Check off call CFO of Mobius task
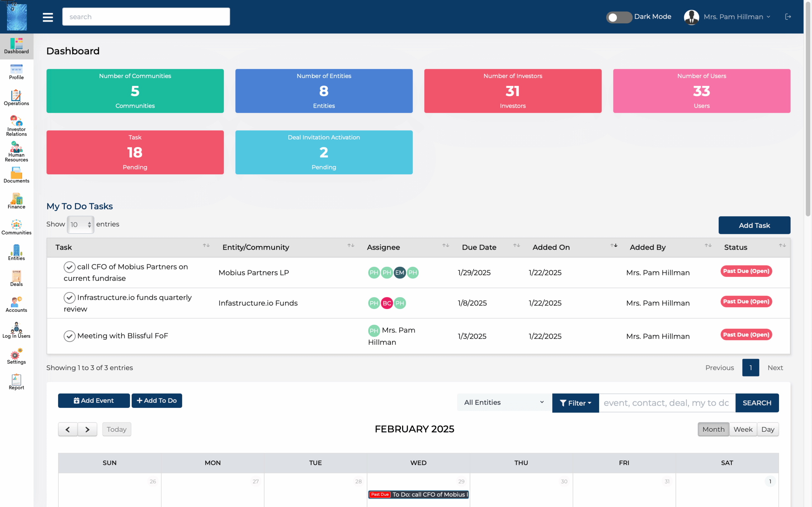 point(69,267)
